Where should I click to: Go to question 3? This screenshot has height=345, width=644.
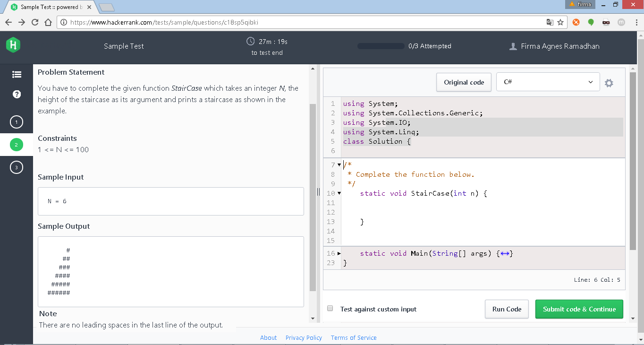point(17,167)
